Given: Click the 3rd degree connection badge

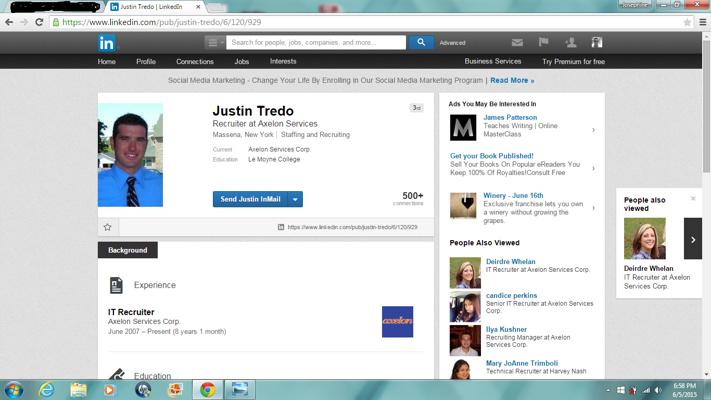Looking at the screenshot, I should 416,108.
